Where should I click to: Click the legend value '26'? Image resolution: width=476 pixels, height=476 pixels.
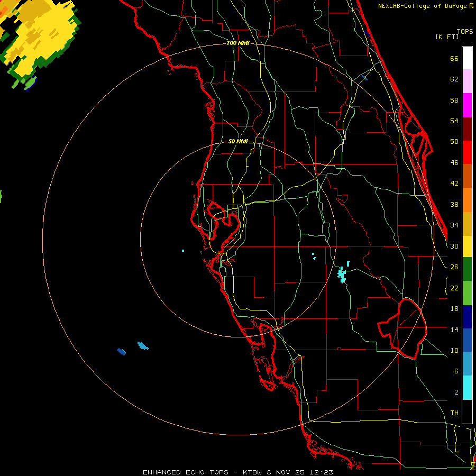click(x=454, y=267)
